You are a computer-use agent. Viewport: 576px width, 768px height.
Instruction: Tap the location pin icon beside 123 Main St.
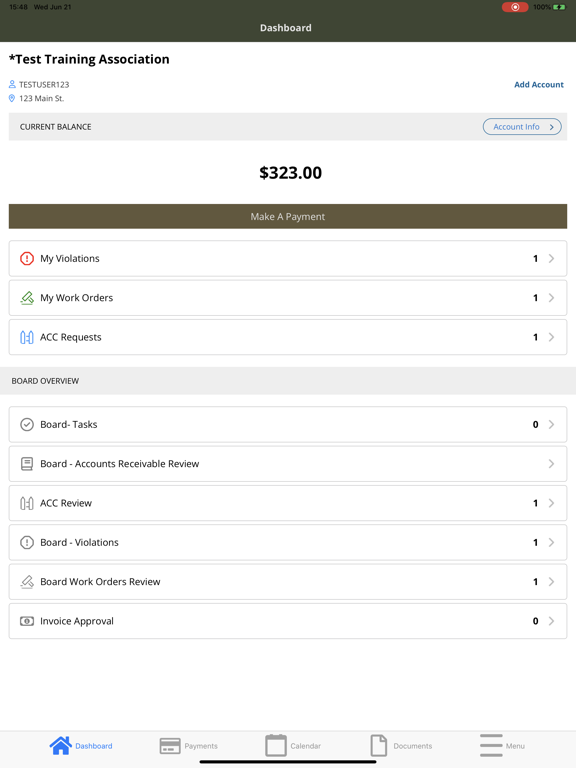click(12, 98)
